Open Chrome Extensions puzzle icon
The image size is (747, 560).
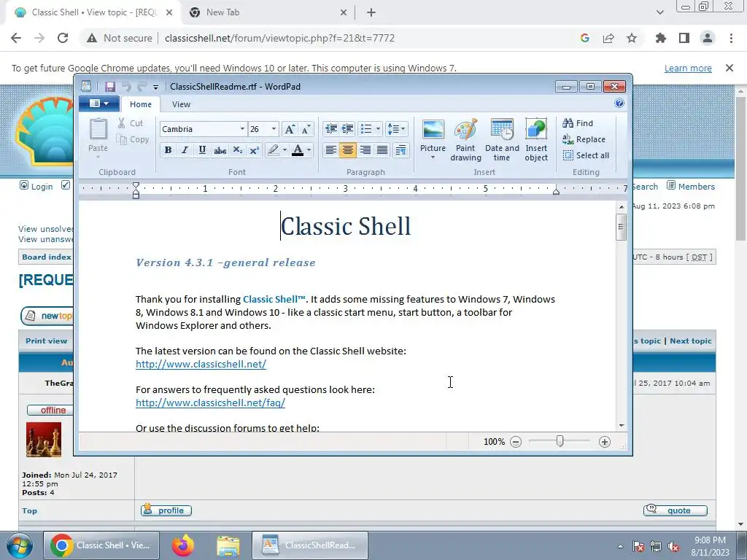[x=660, y=38]
